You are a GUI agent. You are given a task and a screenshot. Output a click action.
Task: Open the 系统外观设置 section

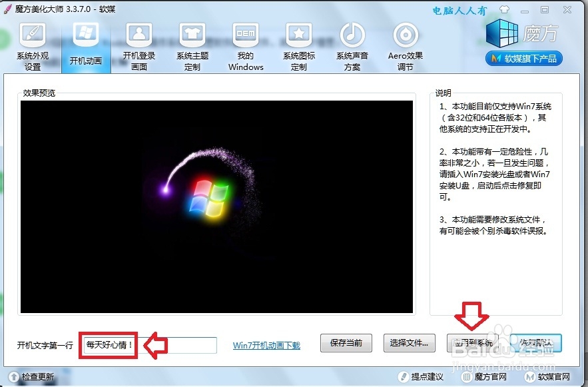pos(33,47)
